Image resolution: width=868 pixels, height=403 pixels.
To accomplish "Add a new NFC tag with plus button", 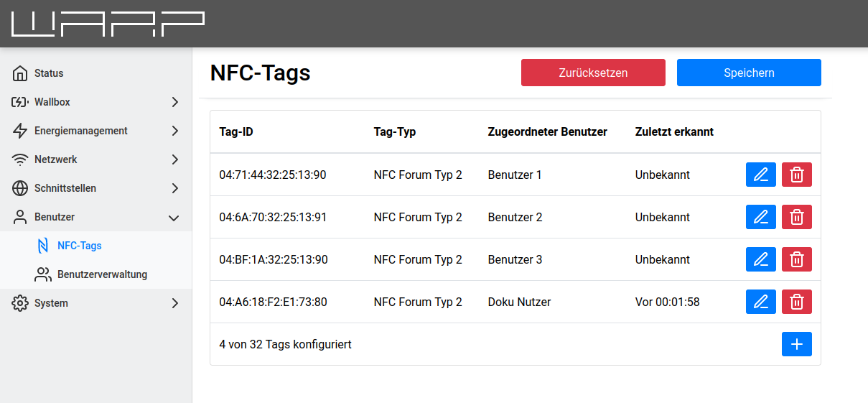I will coord(796,344).
